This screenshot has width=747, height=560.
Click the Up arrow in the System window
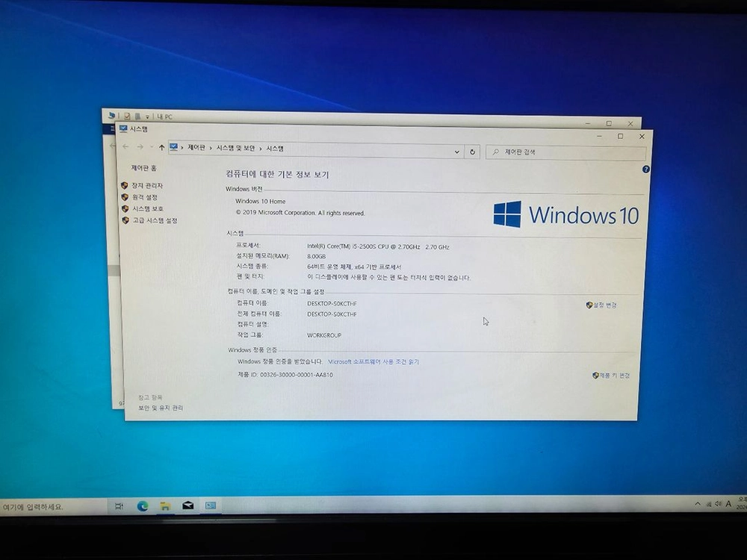tap(161, 148)
